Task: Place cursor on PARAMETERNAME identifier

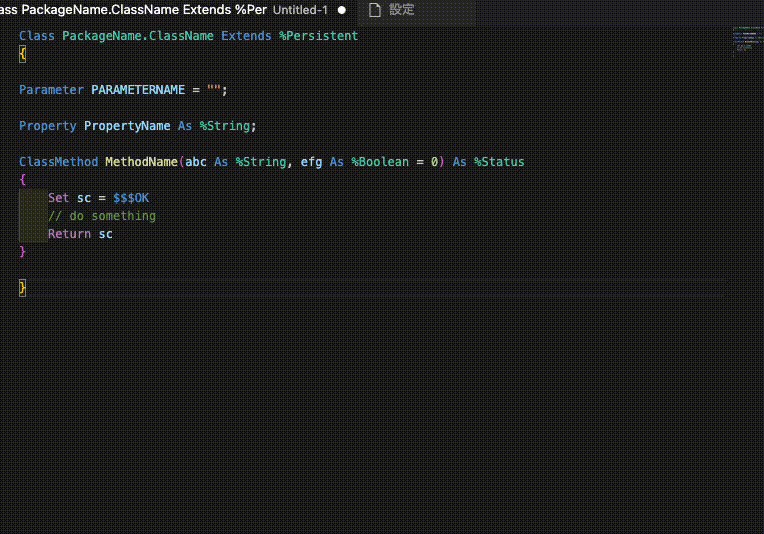Action: (x=138, y=90)
